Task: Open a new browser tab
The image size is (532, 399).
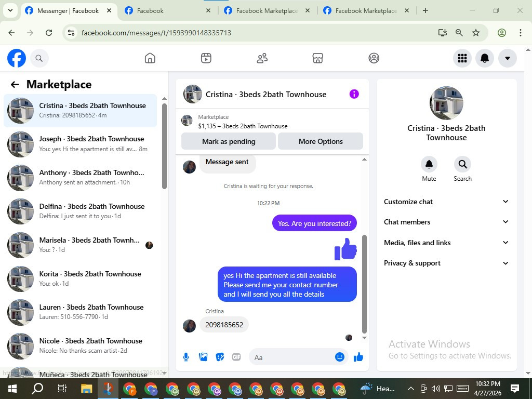Action: [425, 10]
